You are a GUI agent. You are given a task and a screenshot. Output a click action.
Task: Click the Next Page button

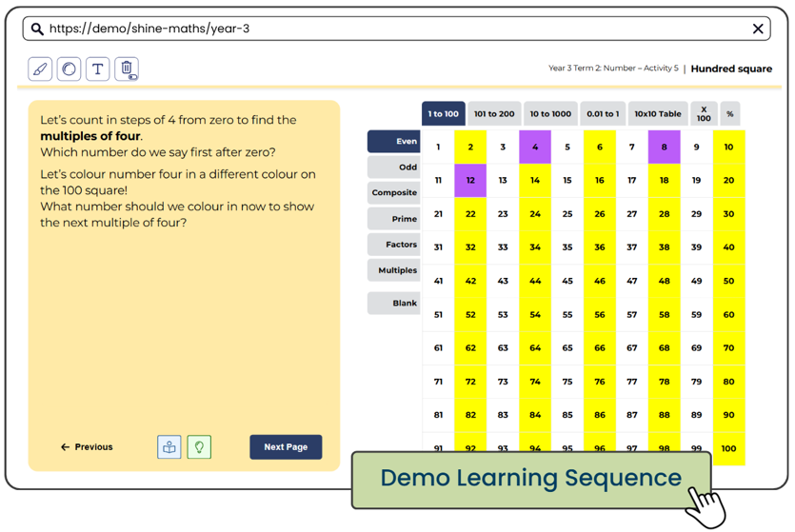click(x=286, y=447)
